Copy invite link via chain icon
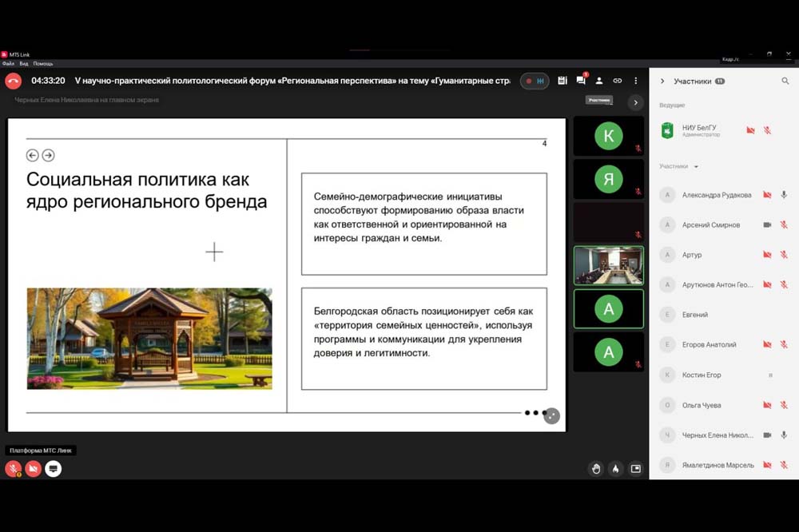This screenshot has width=799, height=532. pos(618,81)
